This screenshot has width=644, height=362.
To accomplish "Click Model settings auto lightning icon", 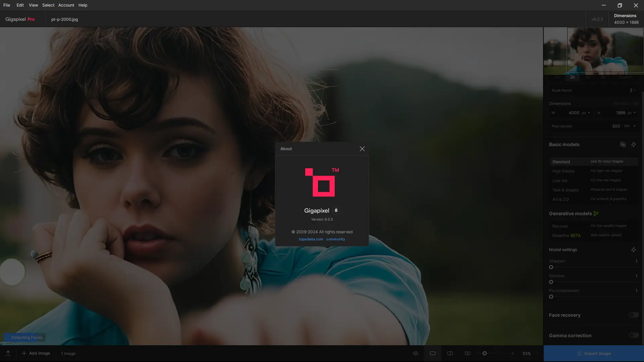I will [x=633, y=250].
